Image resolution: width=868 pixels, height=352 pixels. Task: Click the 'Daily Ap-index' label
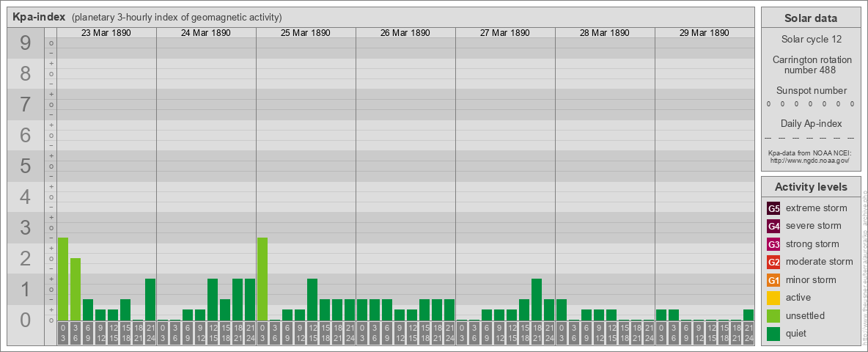[811, 123]
